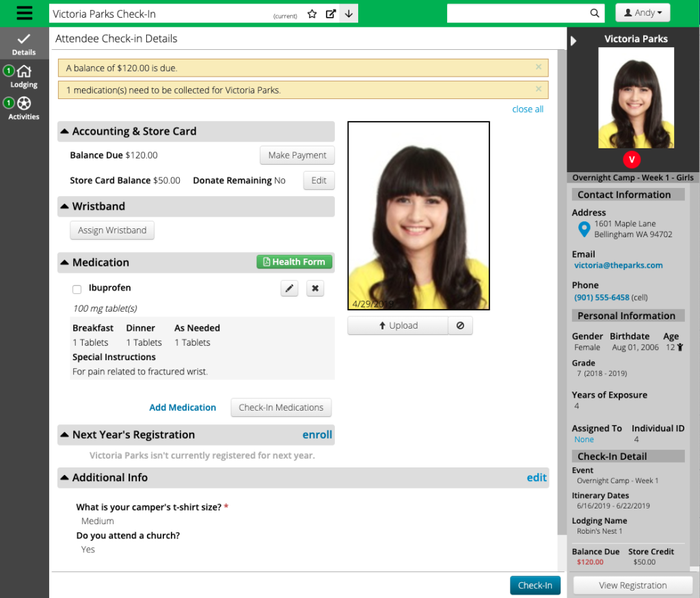Click the address map pin icon
This screenshot has width=700, height=598.
(584, 230)
